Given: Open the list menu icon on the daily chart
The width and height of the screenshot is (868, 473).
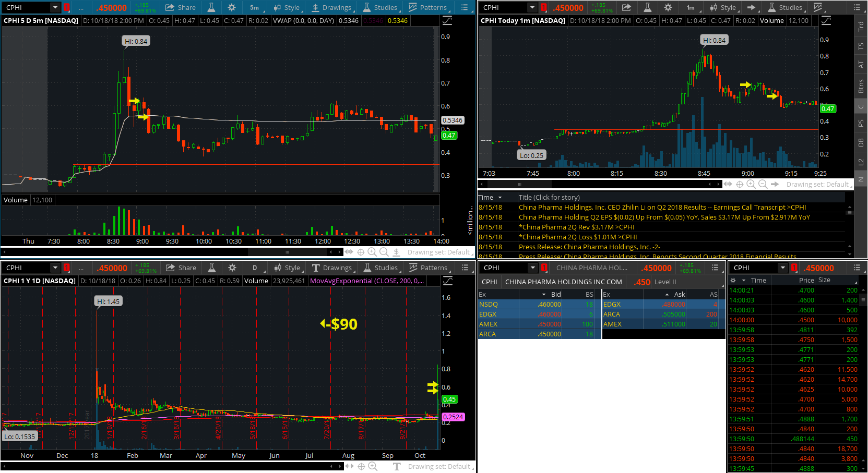Looking at the screenshot, I should coord(465,268).
